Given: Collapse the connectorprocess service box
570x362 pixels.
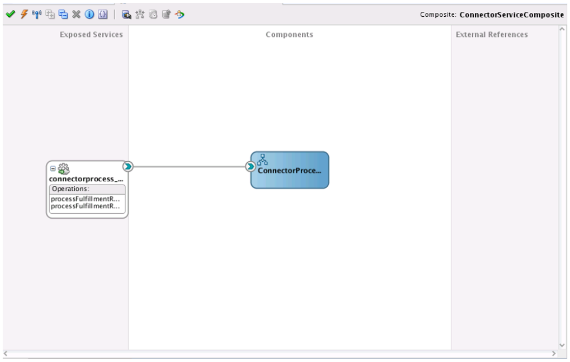Looking at the screenshot, I should [x=53, y=169].
